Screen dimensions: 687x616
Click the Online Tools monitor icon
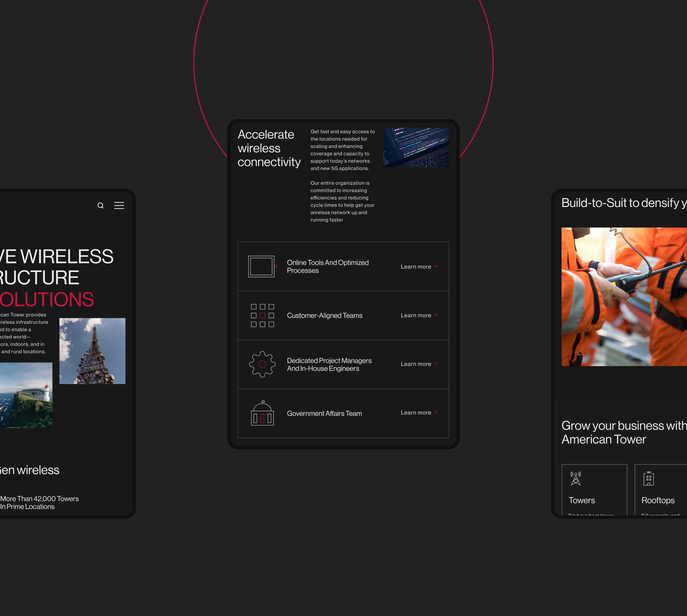tap(261, 266)
